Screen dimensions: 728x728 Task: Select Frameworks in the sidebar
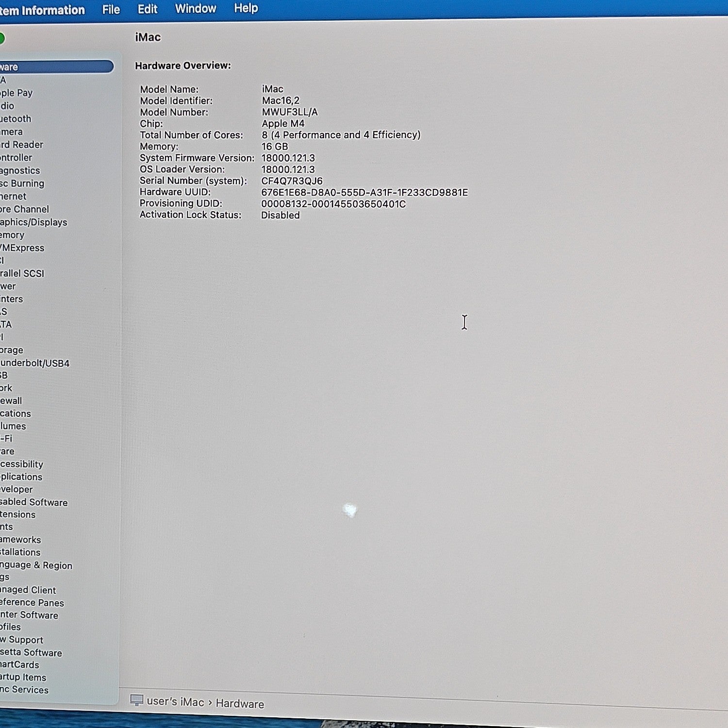point(20,540)
